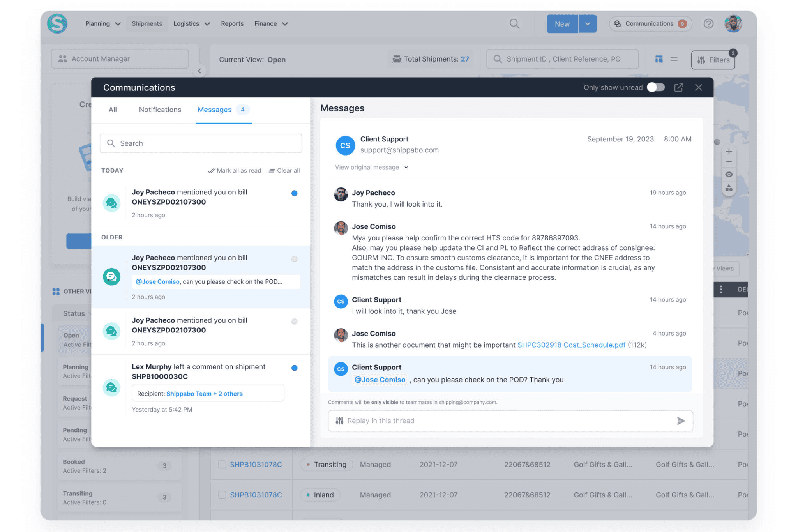Click Joy Pacheco's avatar in thread
The image size is (798, 532).
[341, 194]
